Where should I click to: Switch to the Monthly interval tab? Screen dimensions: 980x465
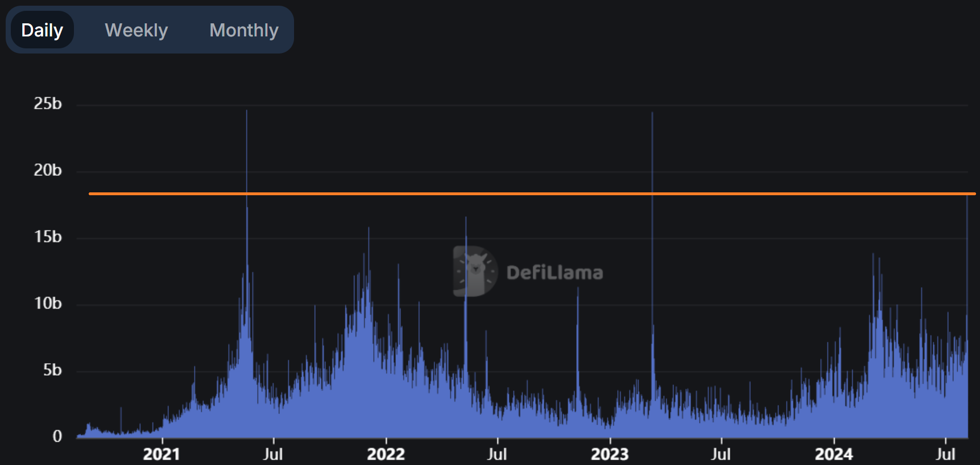pyautogui.click(x=244, y=30)
